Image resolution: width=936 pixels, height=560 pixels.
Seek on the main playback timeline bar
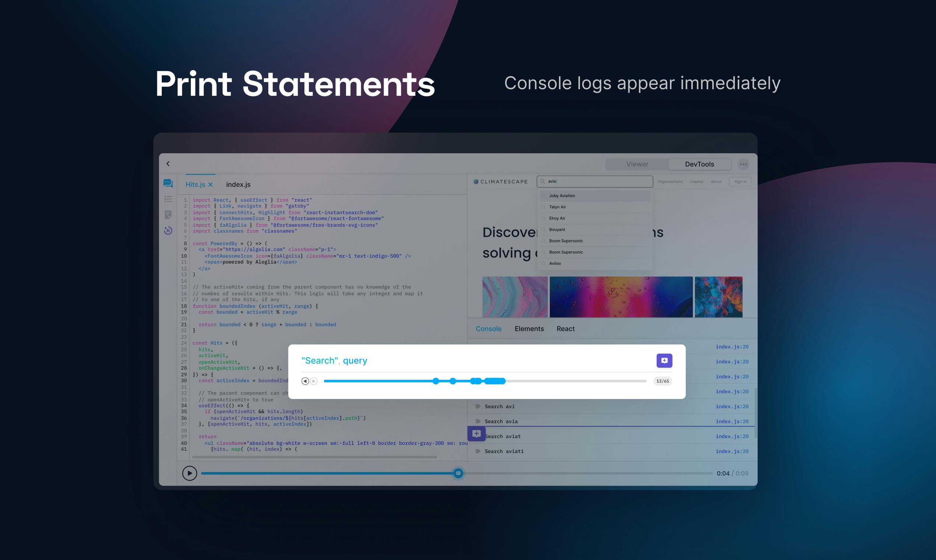coord(457,473)
